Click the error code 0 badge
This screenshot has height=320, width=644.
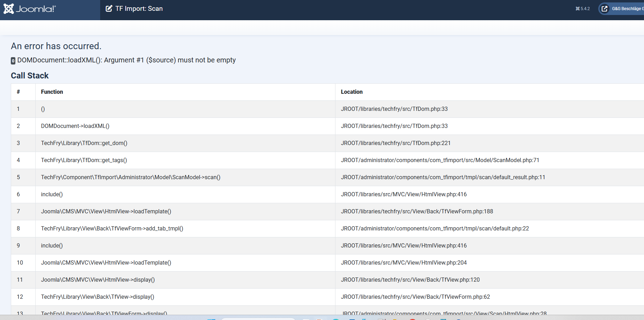(x=13, y=61)
